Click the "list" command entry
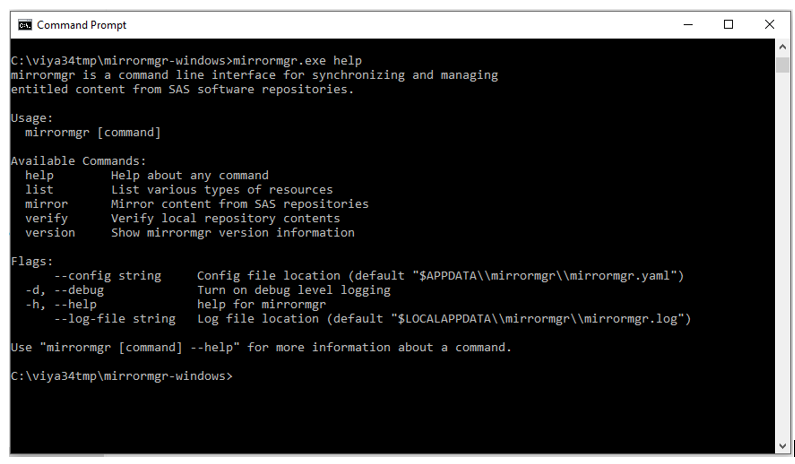Viewport: 795px width, 464px height. [x=40, y=189]
